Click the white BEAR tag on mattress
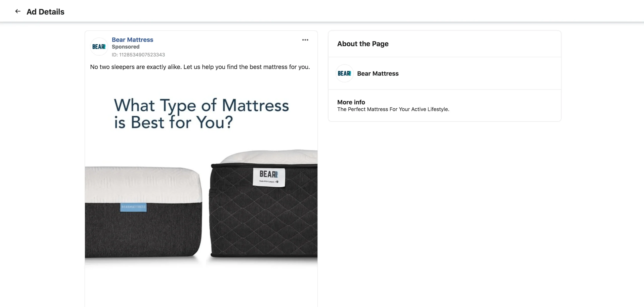The height and width of the screenshot is (307, 644). [269, 177]
